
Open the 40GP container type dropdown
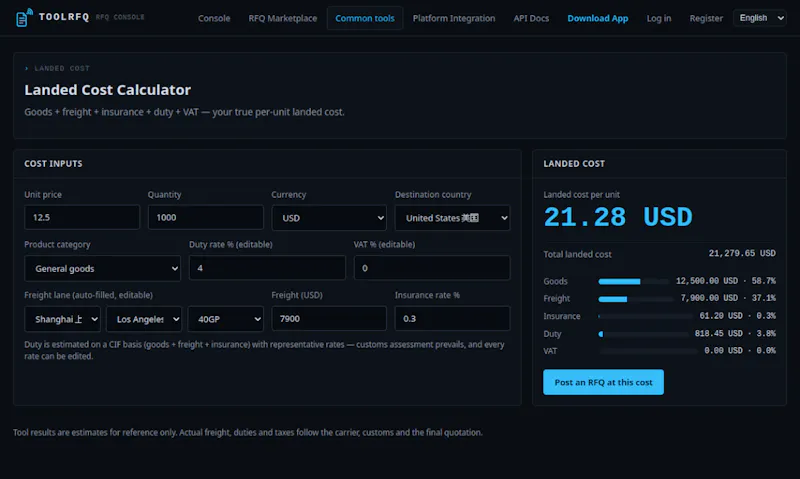(x=226, y=319)
